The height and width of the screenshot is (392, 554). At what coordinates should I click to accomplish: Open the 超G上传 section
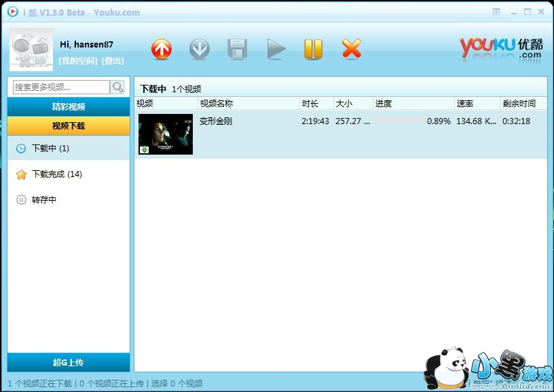click(69, 362)
